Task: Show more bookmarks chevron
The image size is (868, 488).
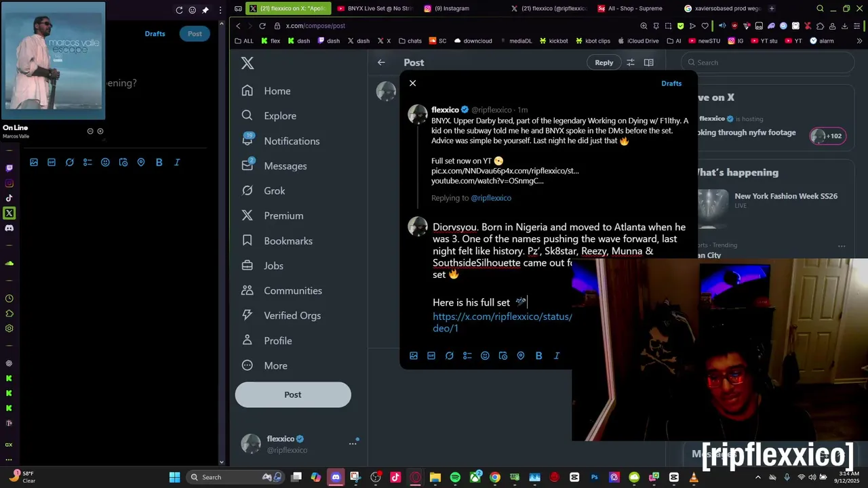Action: coord(860,41)
